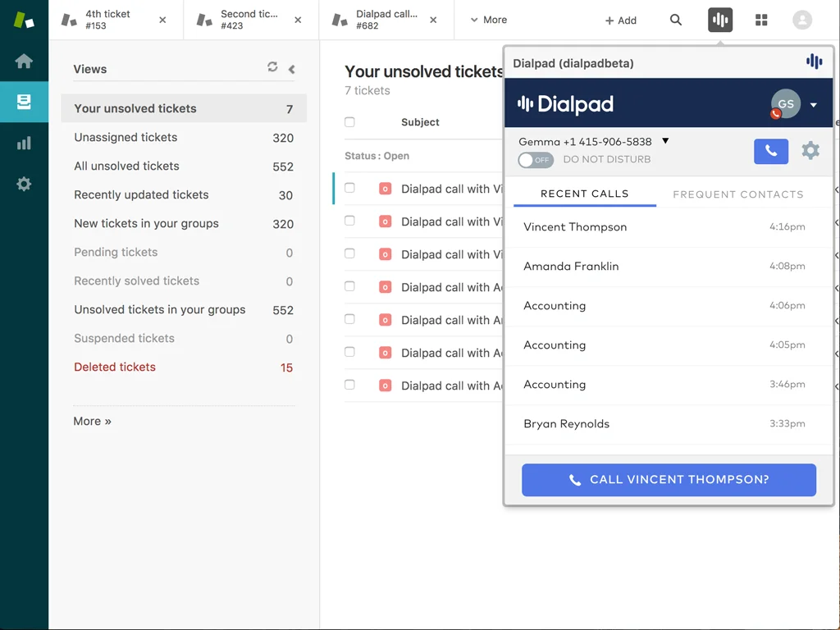Check the select-all checkbox above the ticket list
Image resolution: width=840 pixels, height=630 pixels.
tap(349, 121)
